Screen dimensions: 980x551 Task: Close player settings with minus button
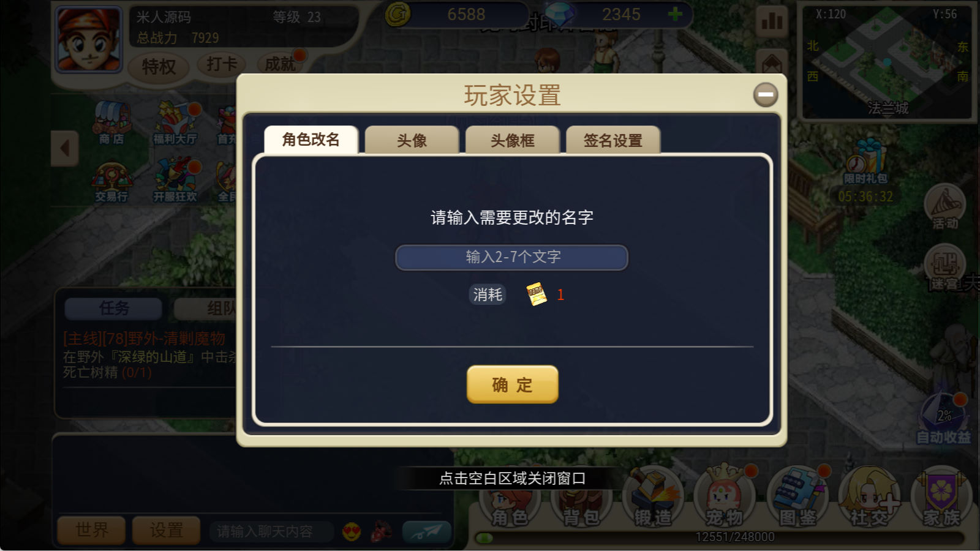coord(766,94)
